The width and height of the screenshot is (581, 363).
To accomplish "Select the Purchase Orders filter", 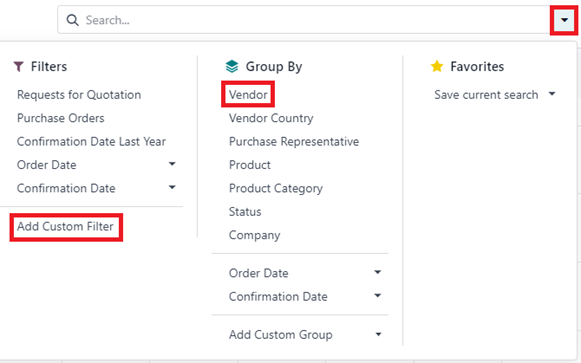I will 61,118.
